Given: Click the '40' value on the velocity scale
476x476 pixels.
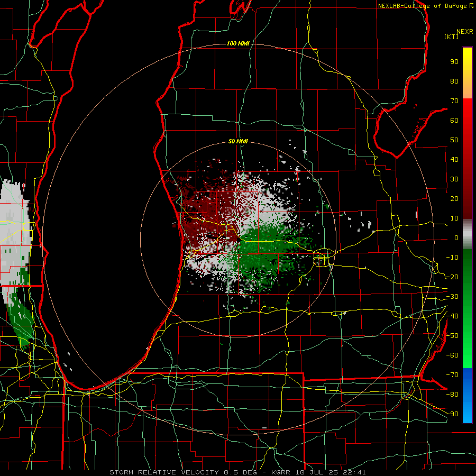Looking at the screenshot, I should coord(454,160).
